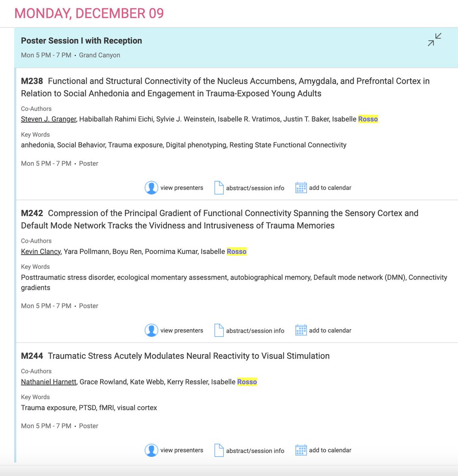
Task: Click presenter icon for M242 poster
Action: click(151, 330)
